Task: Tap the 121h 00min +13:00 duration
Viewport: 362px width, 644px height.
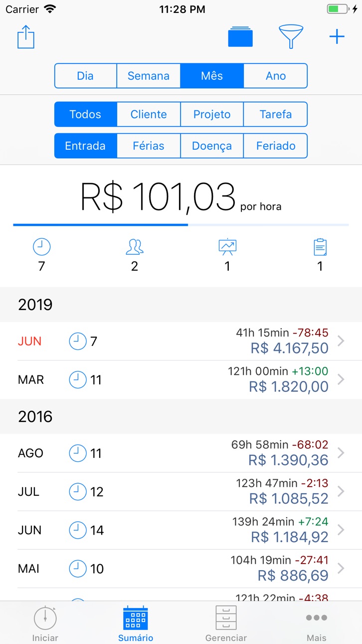Action: pyautogui.click(x=279, y=371)
